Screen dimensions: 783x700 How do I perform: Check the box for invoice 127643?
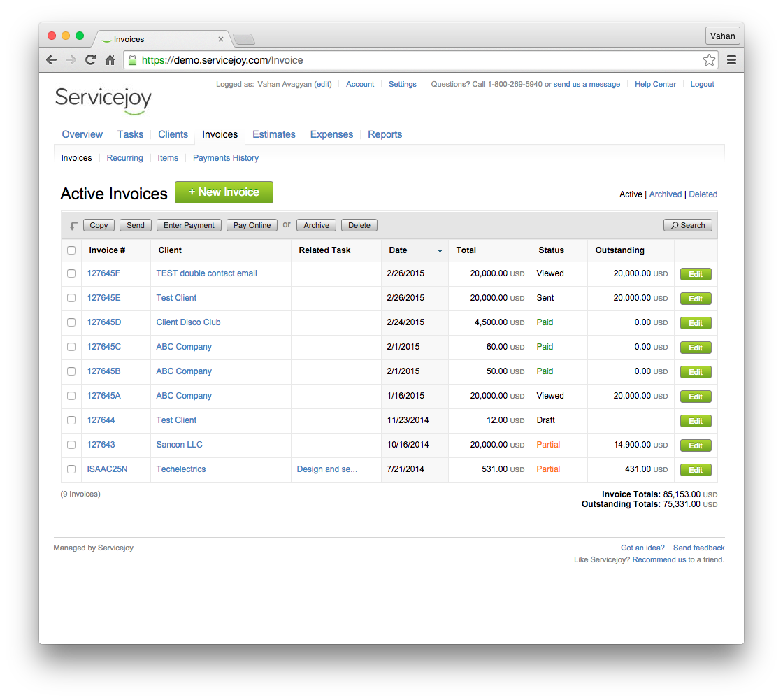click(71, 445)
